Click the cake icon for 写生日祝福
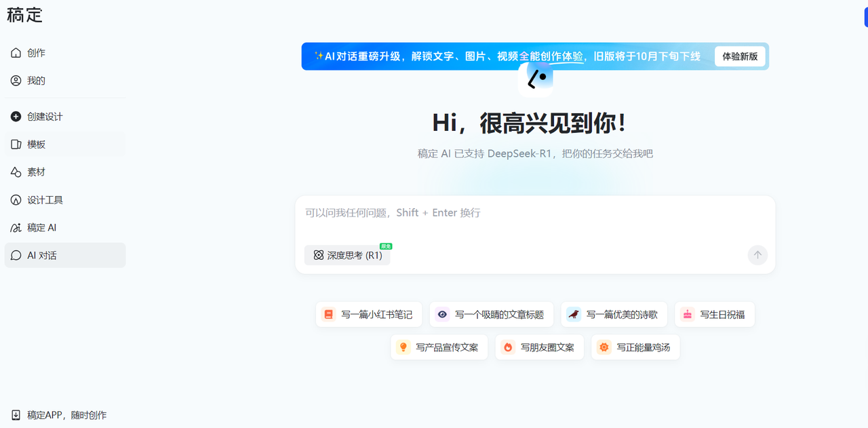 [x=688, y=315]
